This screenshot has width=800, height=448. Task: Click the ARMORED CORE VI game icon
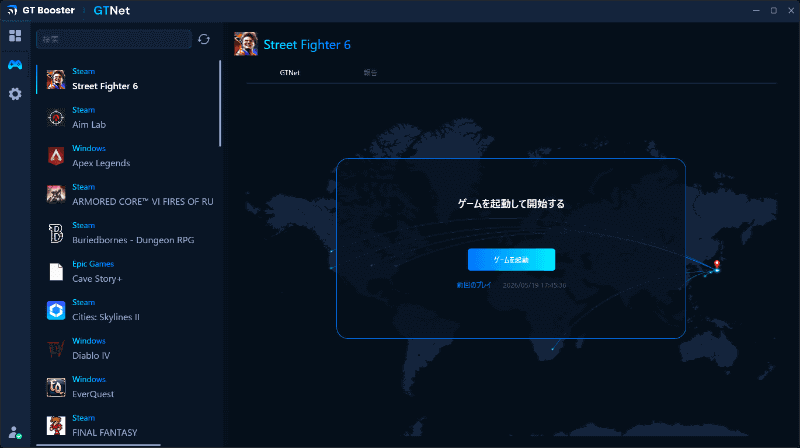tap(56, 195)
